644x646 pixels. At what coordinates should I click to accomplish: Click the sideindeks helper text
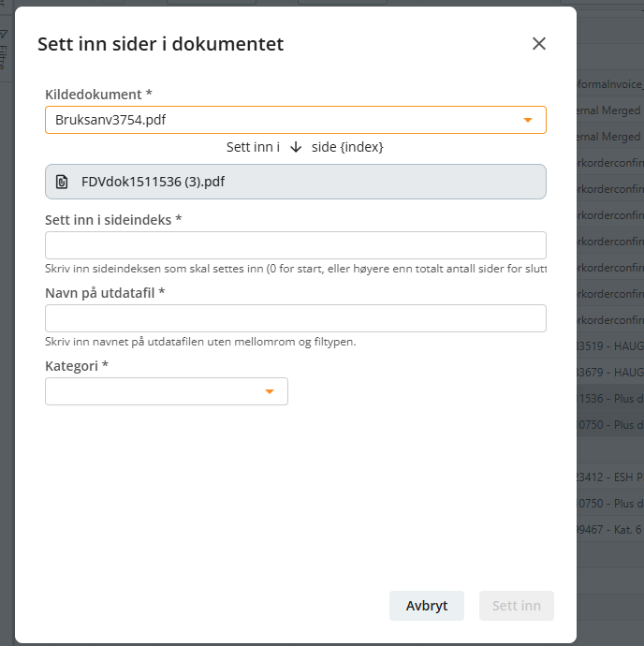point(296,269)
